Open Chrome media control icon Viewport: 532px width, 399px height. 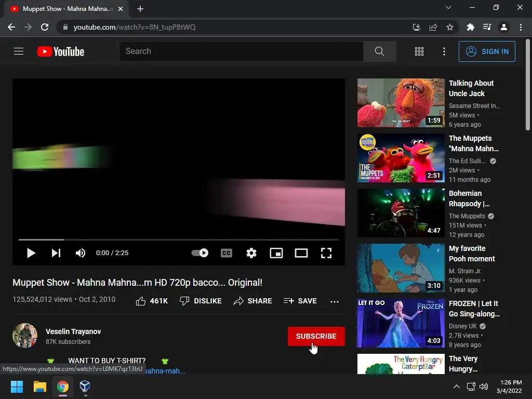(487, 27)
